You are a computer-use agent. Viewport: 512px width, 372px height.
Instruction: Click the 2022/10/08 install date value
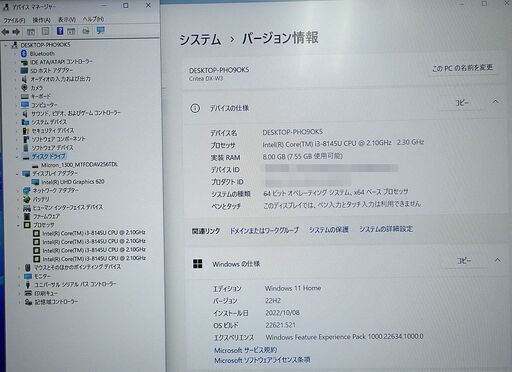click(282, 313)
